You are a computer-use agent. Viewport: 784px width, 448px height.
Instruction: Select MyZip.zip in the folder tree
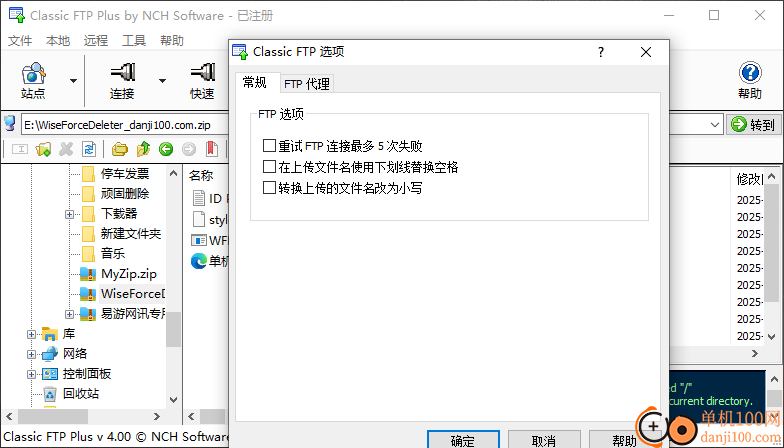[x=128, y=274]
